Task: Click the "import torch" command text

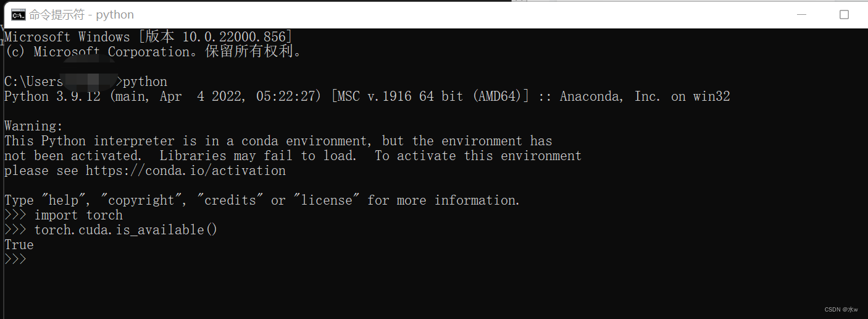Action: (x=78, y=215)
